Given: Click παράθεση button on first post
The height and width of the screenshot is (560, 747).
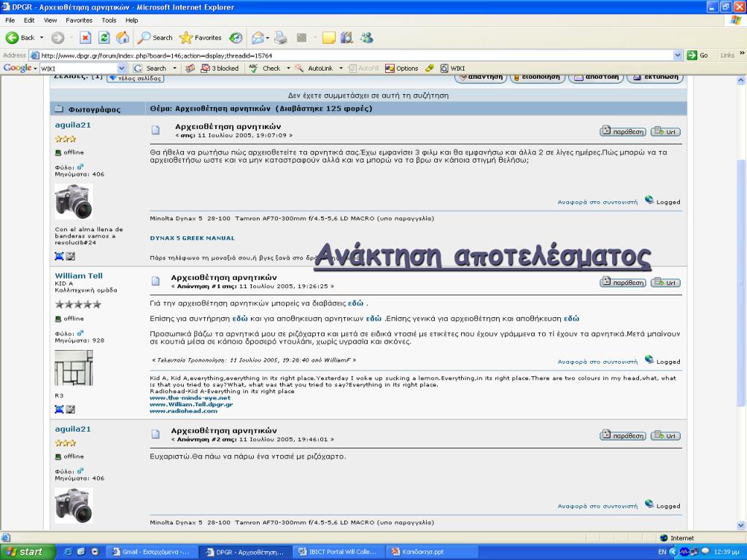Looking at the screenshot, I should point(623,131).
